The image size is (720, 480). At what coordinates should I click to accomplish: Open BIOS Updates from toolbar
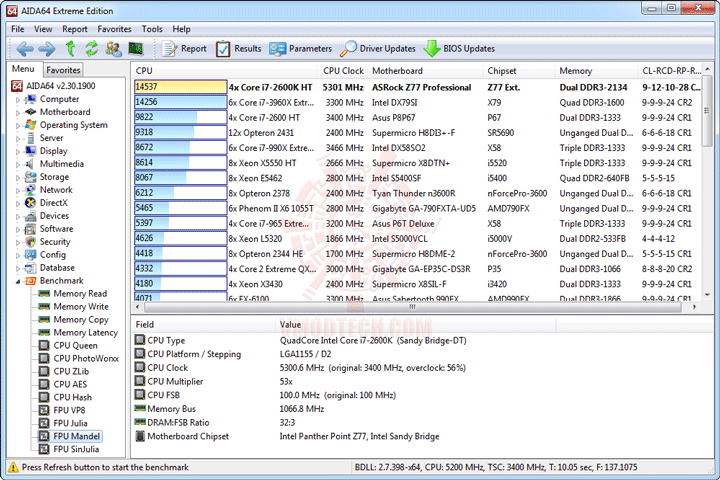pos(459,49)
